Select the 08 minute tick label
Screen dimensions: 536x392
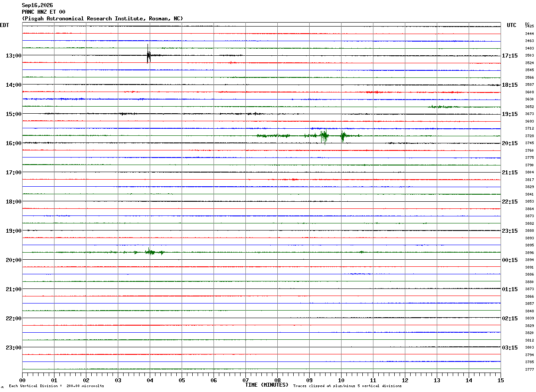[277, 380]
